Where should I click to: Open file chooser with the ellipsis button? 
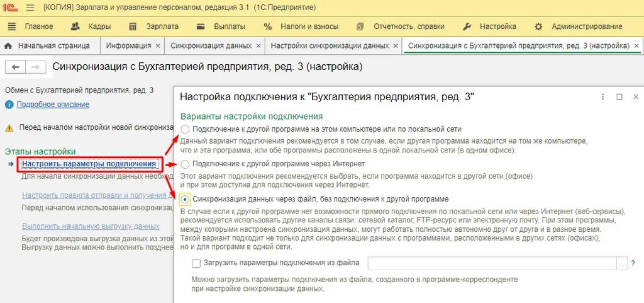pos(622,263)
